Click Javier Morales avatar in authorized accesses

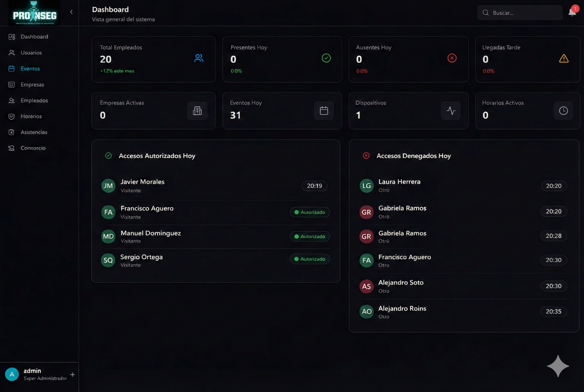click(108, 186)
